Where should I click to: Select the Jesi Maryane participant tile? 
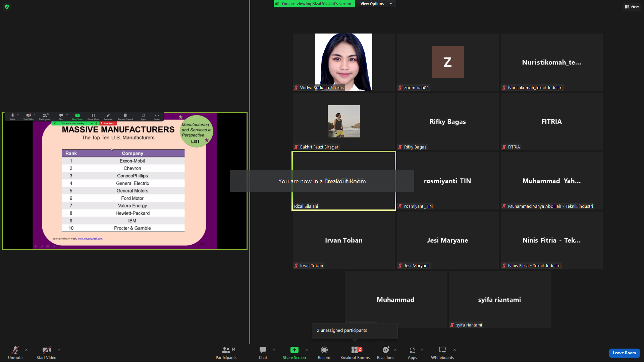point(447,240)
